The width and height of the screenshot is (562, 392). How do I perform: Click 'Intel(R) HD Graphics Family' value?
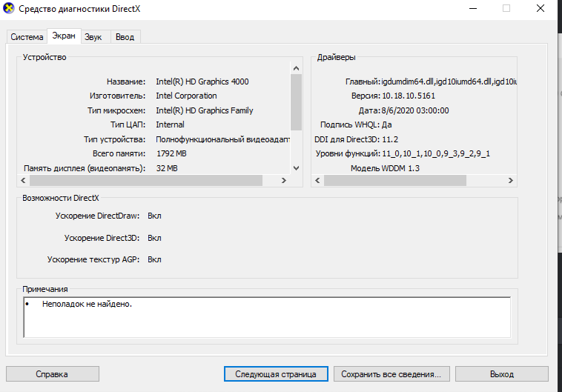pos(205,110)
